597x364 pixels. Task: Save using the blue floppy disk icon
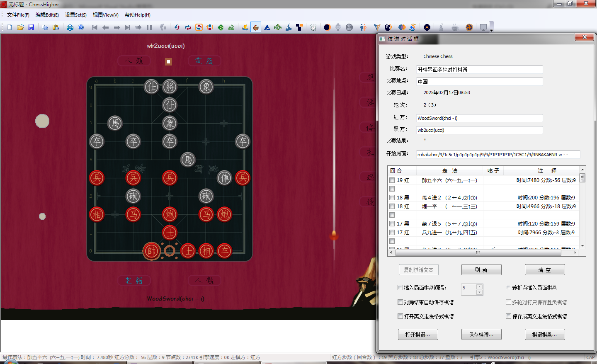point(31,27)
